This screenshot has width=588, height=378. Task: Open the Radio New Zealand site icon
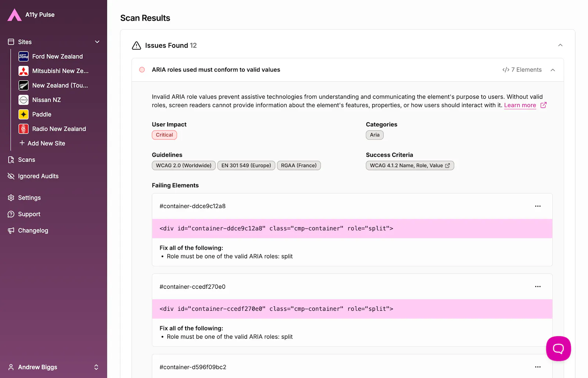tap(24, 129)
